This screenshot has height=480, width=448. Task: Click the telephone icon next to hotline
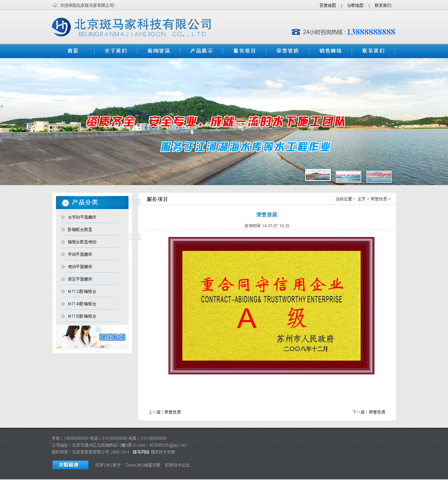296,32
